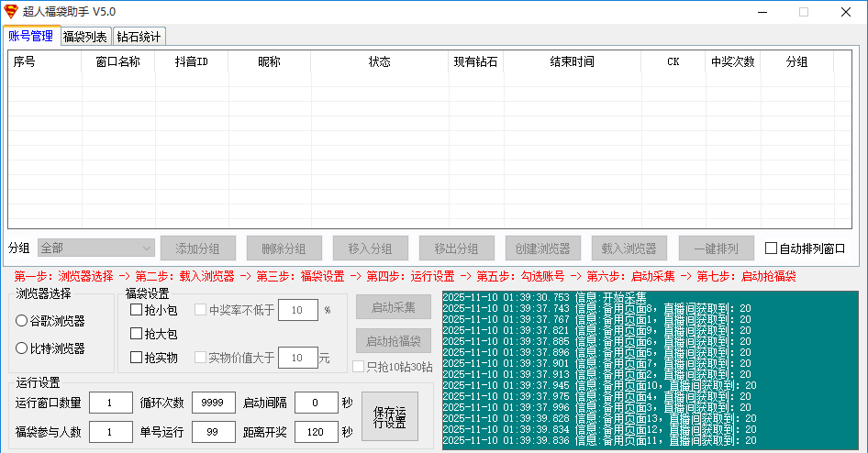Check the 抢小包 checkbox
The image size is (868, 453).
(137, 310)
